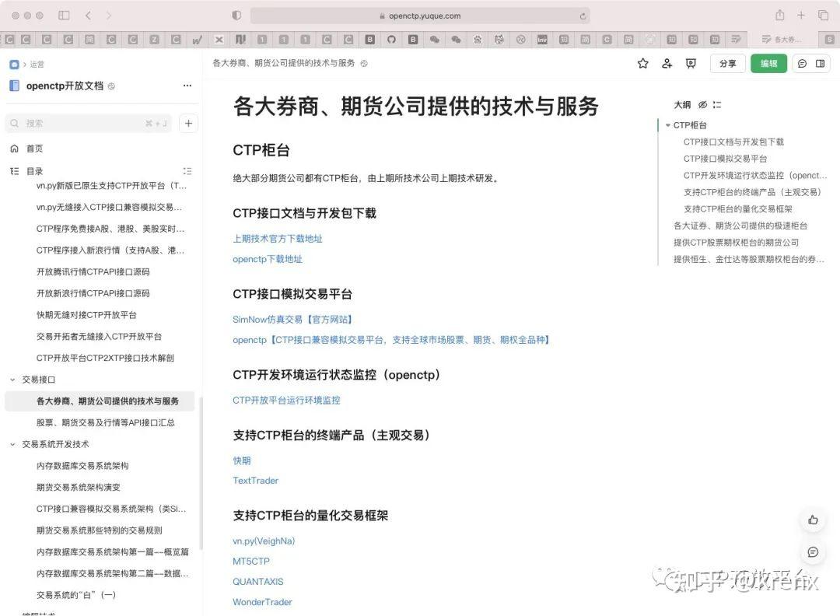Image resolution: width=840 pixels, height=616 pixels.
Task: Open the 快期 link
Action: coord(242,460)
